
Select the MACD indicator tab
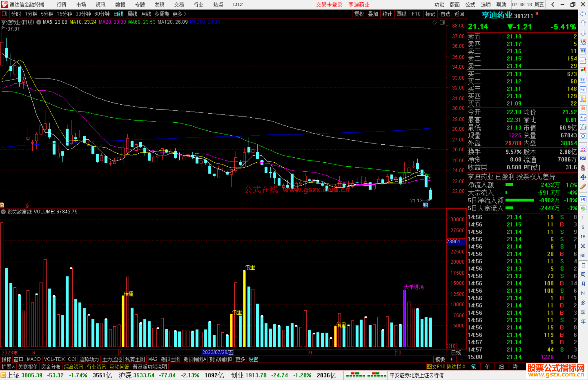point(34,359)
